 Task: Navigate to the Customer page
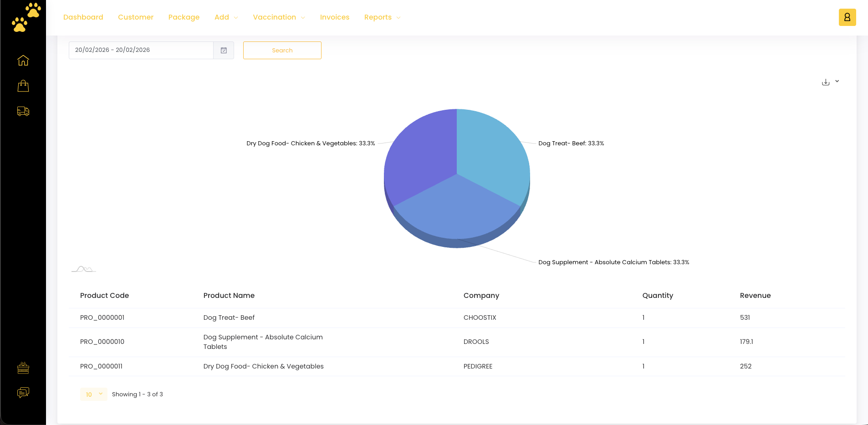tap(136, 17)
